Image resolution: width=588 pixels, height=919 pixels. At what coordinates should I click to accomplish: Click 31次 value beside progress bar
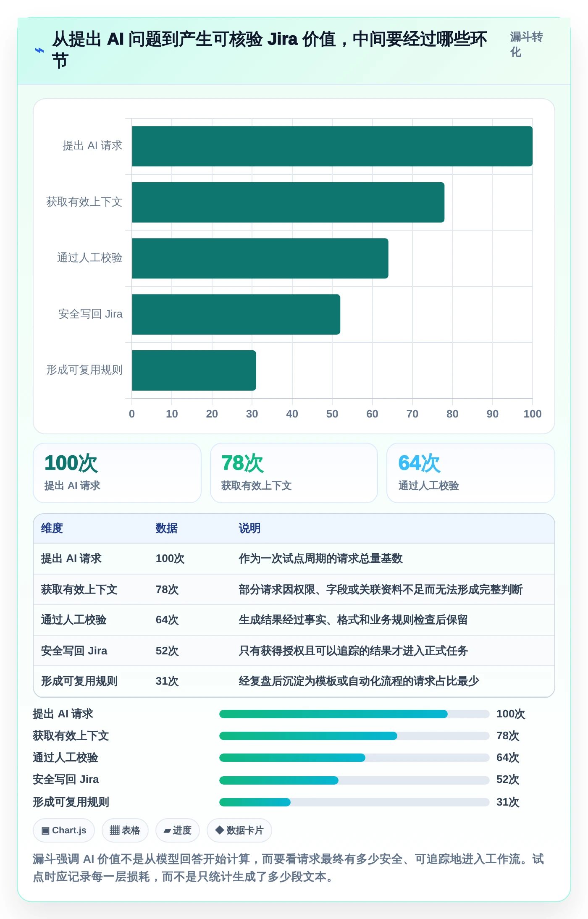click(x=508, y=802)
